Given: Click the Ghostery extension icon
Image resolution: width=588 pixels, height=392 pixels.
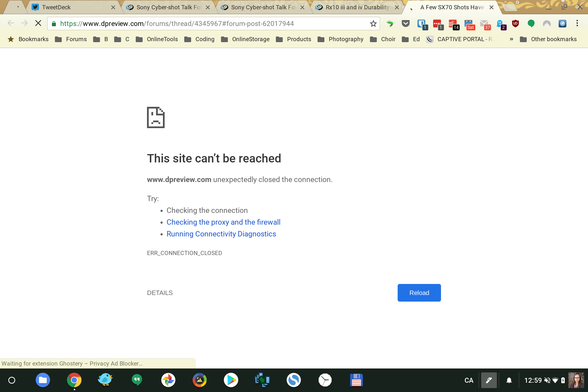Looking at the screenshot, I should click(x=500, y=24).
